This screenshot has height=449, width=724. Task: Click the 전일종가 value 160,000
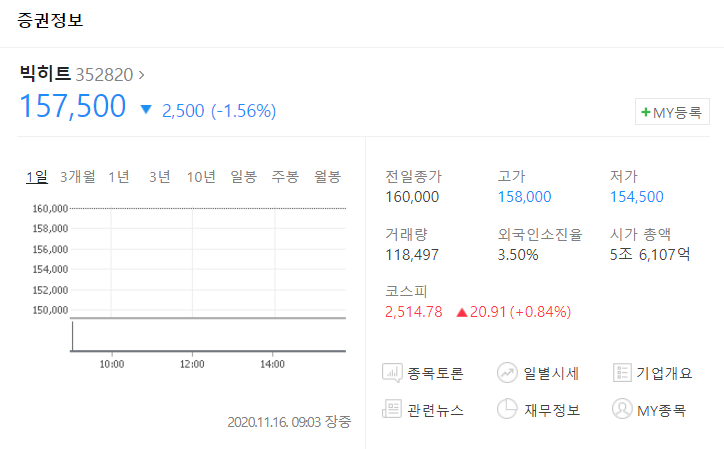coord(412,197)
